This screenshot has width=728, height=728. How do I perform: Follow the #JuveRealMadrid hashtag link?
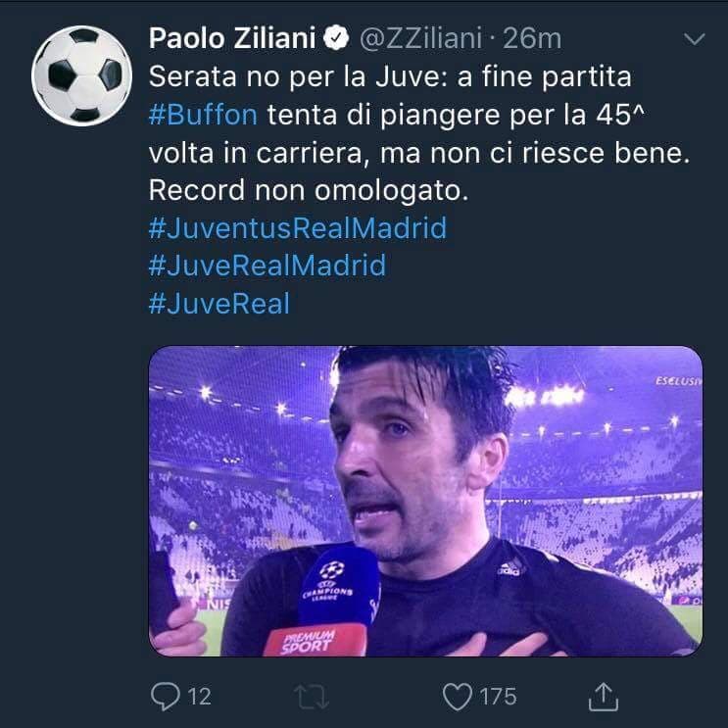267,266
